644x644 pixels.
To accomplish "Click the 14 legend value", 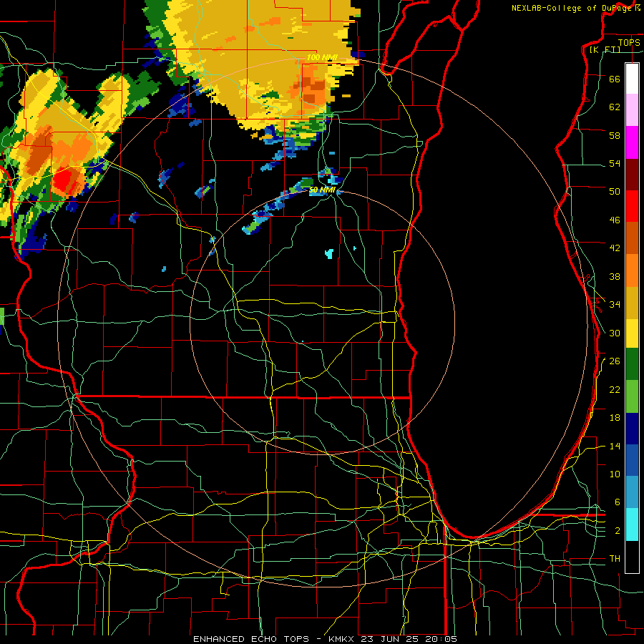I will (x=615, y=446).
